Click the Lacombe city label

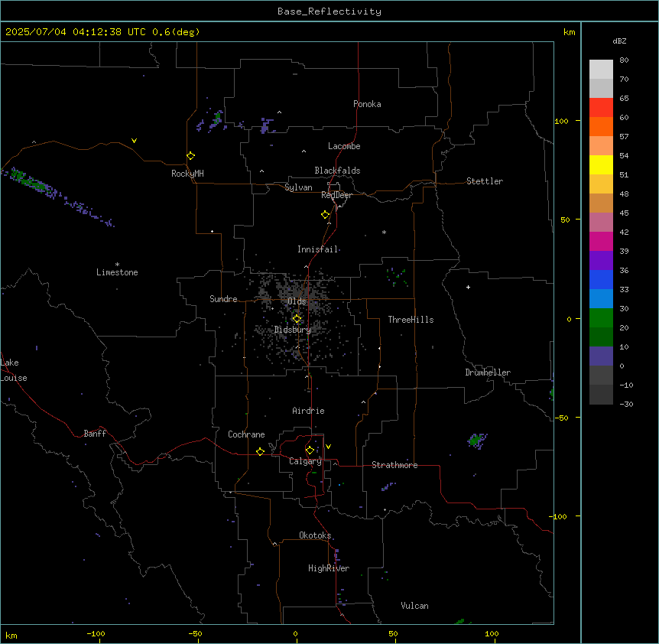coord(344,146)
